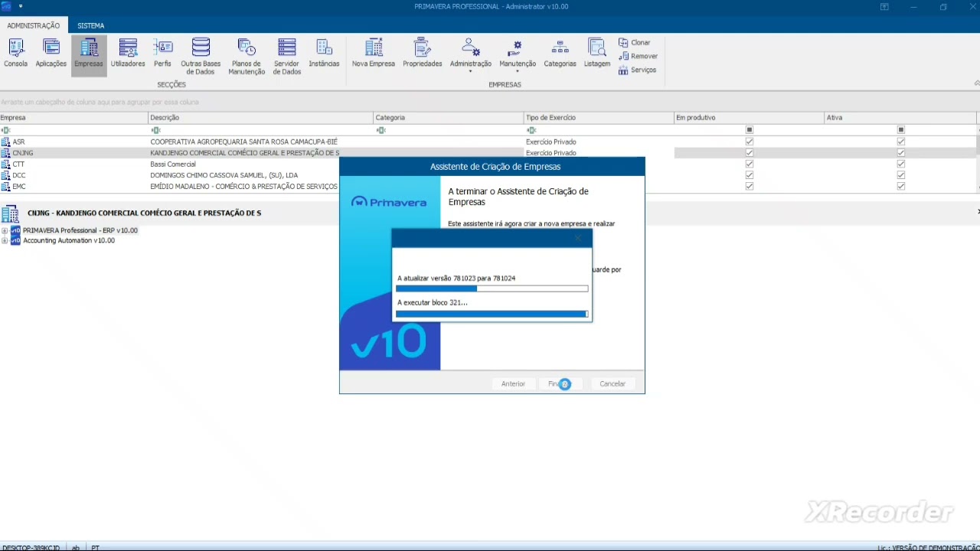The width and height of the screenshot is (980, 551).
Task: Toggle Em produtivo filter-row checkbox
Action: (750, 130)
